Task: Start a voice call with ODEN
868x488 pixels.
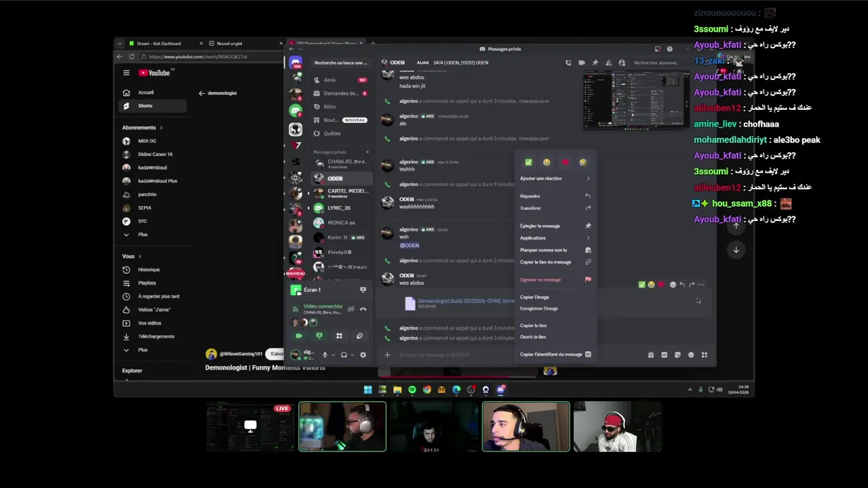Action: point(568,62)
